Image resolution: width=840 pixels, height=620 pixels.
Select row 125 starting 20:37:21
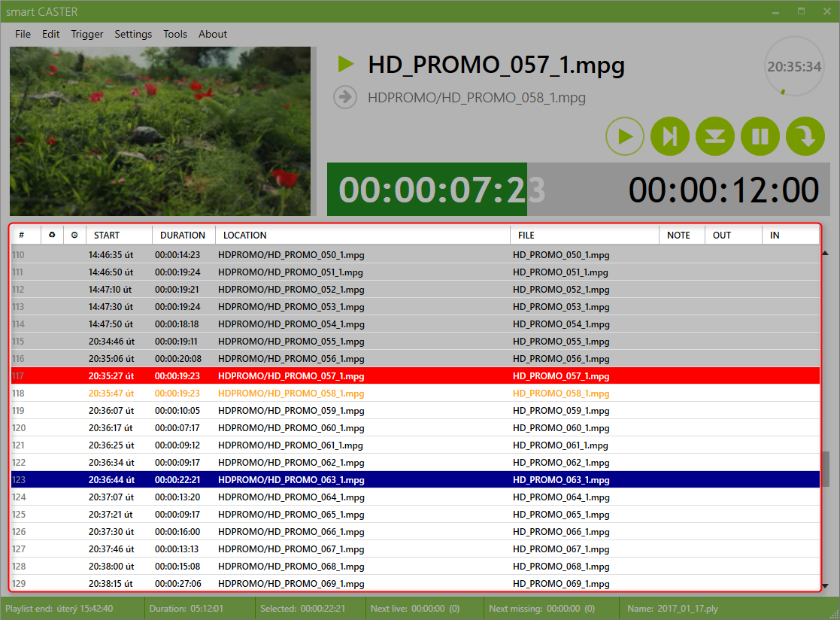tap(415, 515)
